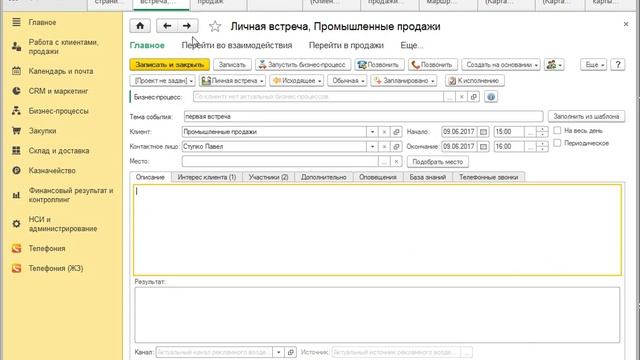
Task: Switch to Телефонные звонки tab
Action: tap(489, 177)
